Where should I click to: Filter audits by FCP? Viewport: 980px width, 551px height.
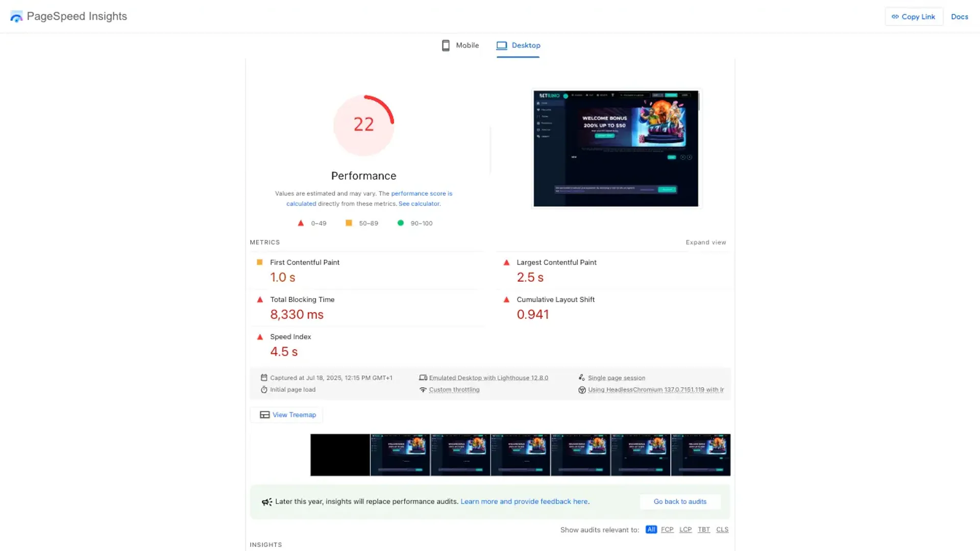[667, 530]
